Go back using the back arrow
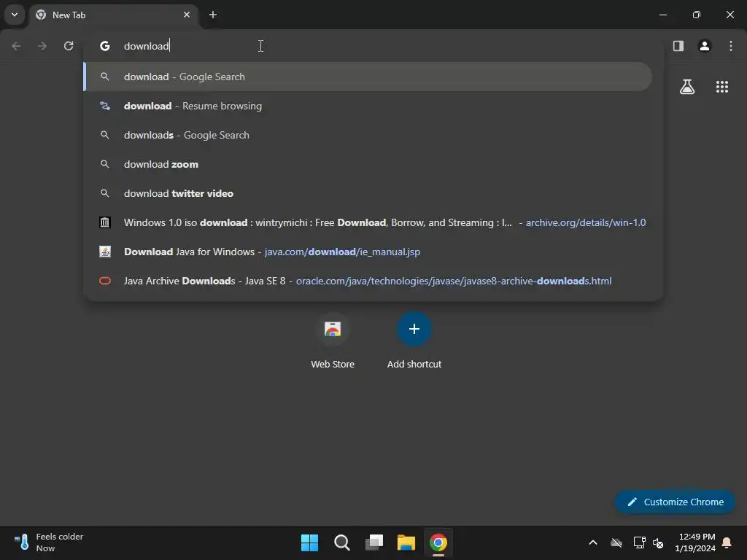This screenshot has height=560, width=747. pyautogui.click(x=16, y=46)
